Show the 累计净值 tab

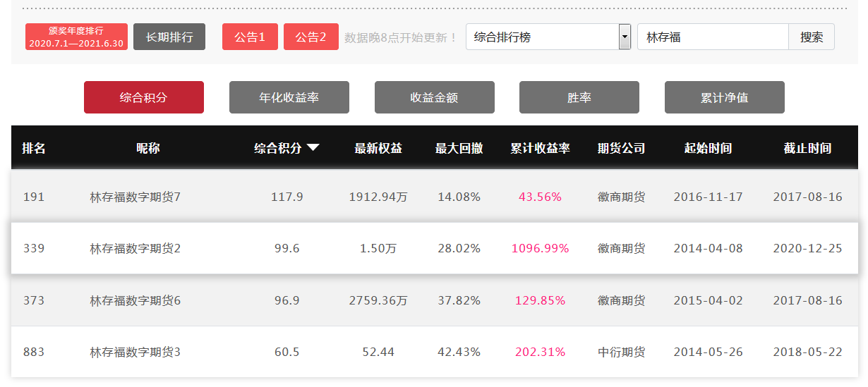725,97
